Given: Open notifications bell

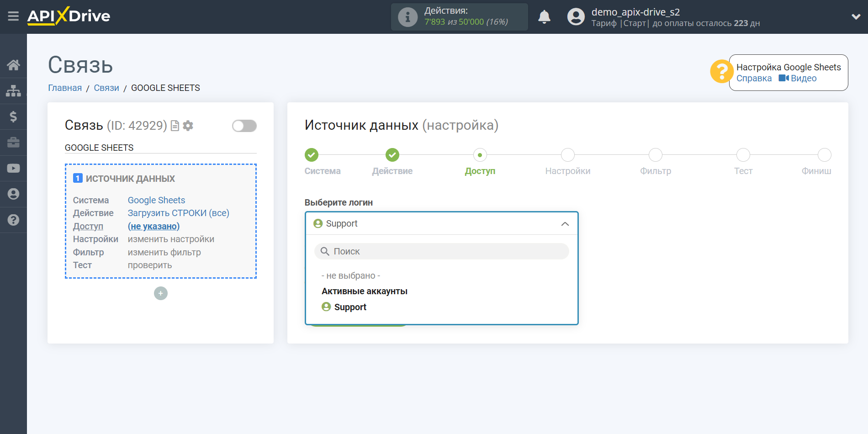Looking at the screenshot, I should [x=544, y=17].
